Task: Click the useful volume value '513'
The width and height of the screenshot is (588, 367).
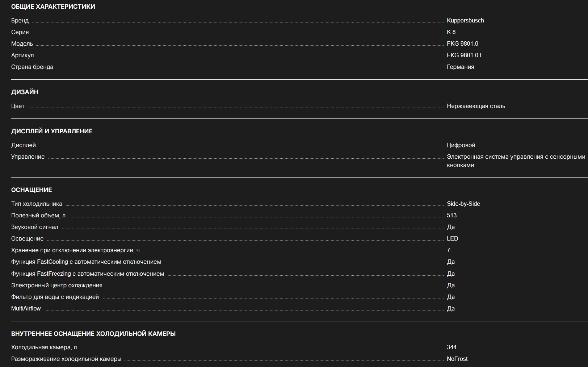Action: click(452, 216)
